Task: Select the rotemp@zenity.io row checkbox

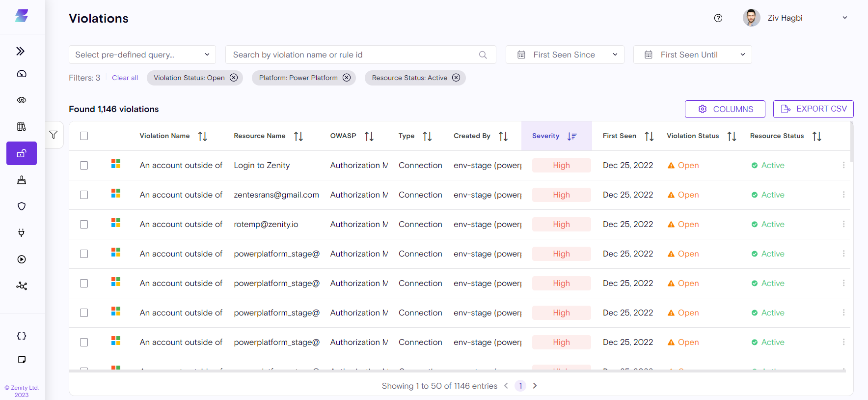Action: click(84, 225)
